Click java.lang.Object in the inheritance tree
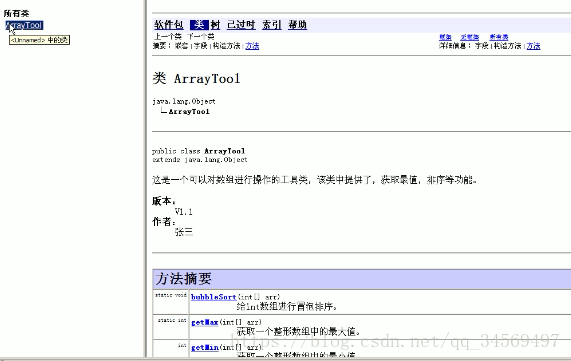This screenshot has height=361, width=571. click(184, 101)
